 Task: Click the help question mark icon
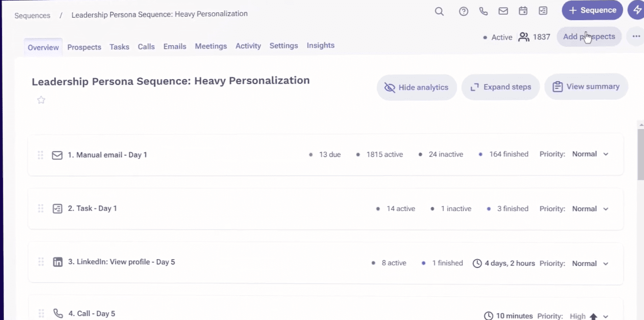click(x=464, y=11)
